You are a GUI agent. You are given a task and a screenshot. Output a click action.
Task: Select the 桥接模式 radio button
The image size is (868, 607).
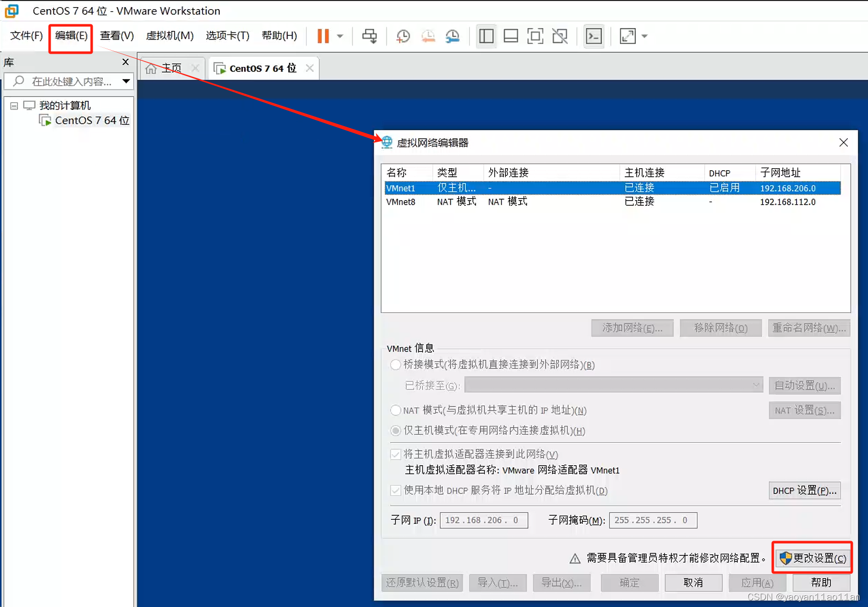tap(396, 365)
